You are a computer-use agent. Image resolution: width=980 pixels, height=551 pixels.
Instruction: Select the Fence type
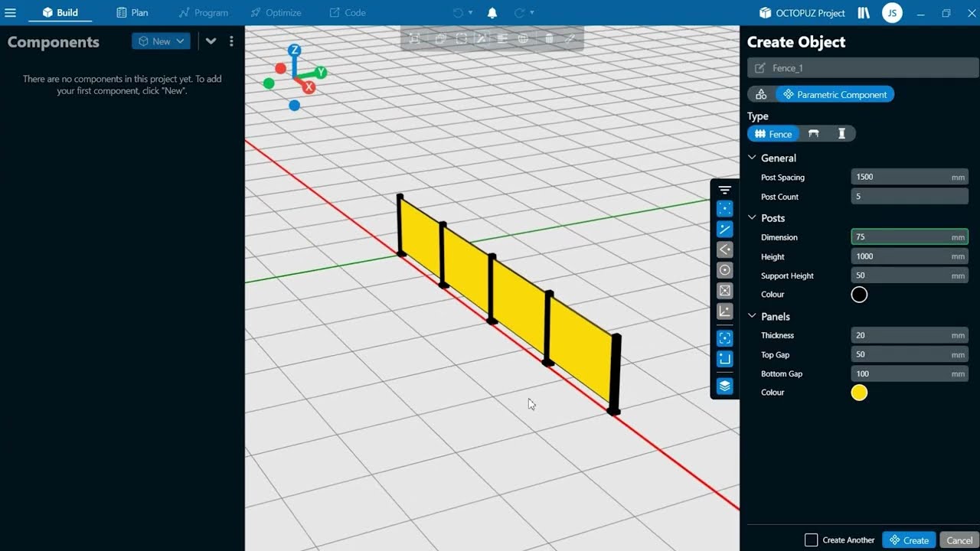coord(773,134)
